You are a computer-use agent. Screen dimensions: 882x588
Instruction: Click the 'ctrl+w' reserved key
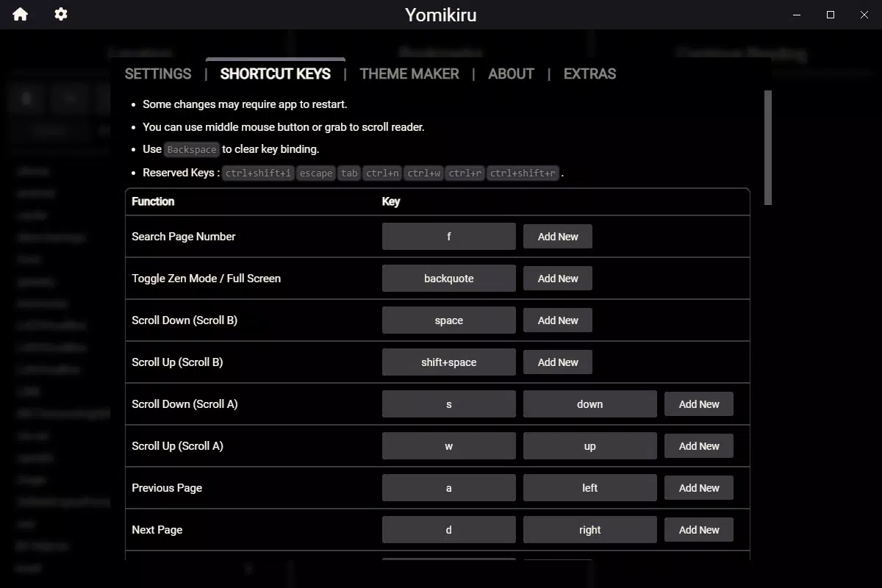pyautogui.click(x=424, y=173)
